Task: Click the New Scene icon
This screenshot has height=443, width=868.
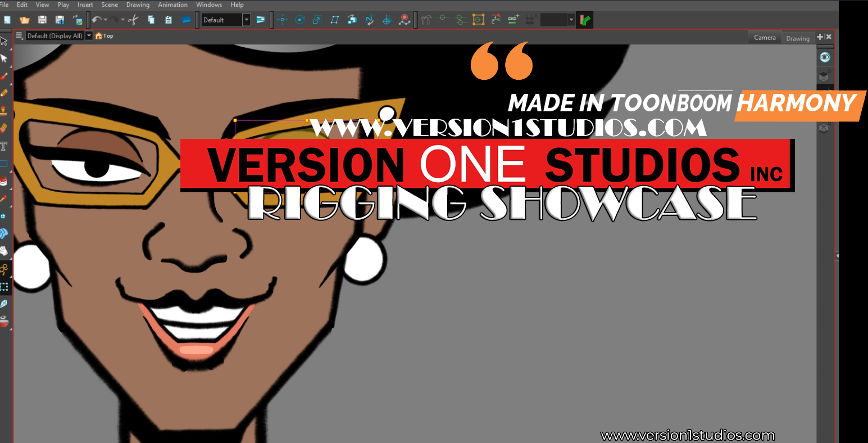Action: (x=7, y=20)
